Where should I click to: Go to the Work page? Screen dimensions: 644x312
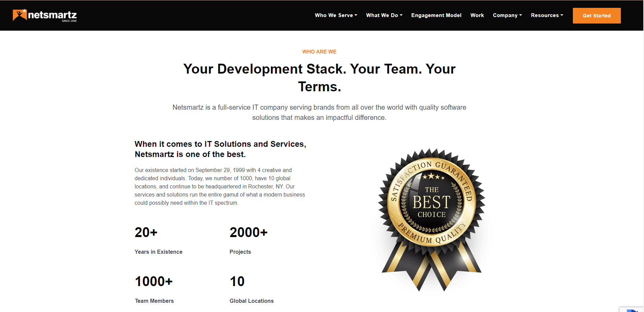pos(477,15)
